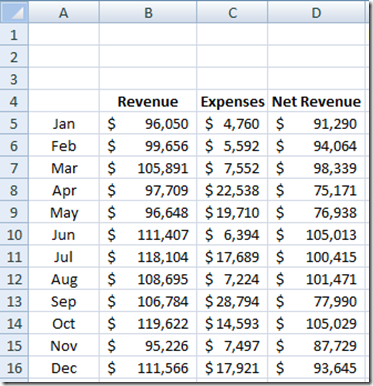Select row 10 header
Viewport: 373px width, 386px height.
(x=14, y=235)
